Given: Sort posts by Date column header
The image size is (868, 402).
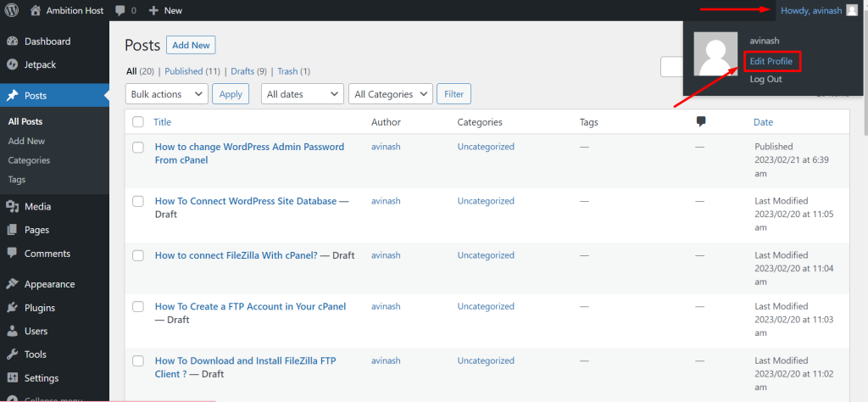Looking at the screenshot, I should (764, 122).
